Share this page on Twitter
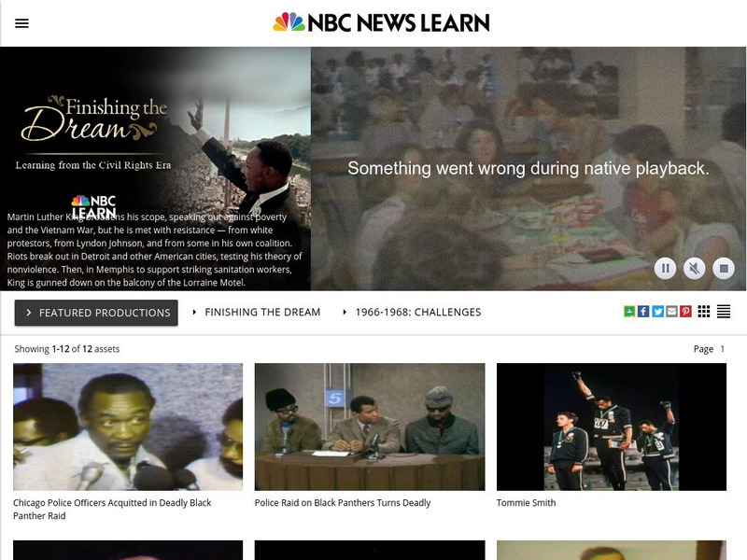The width and height of the screenshot is (747, 560). (x=657, y=312)
